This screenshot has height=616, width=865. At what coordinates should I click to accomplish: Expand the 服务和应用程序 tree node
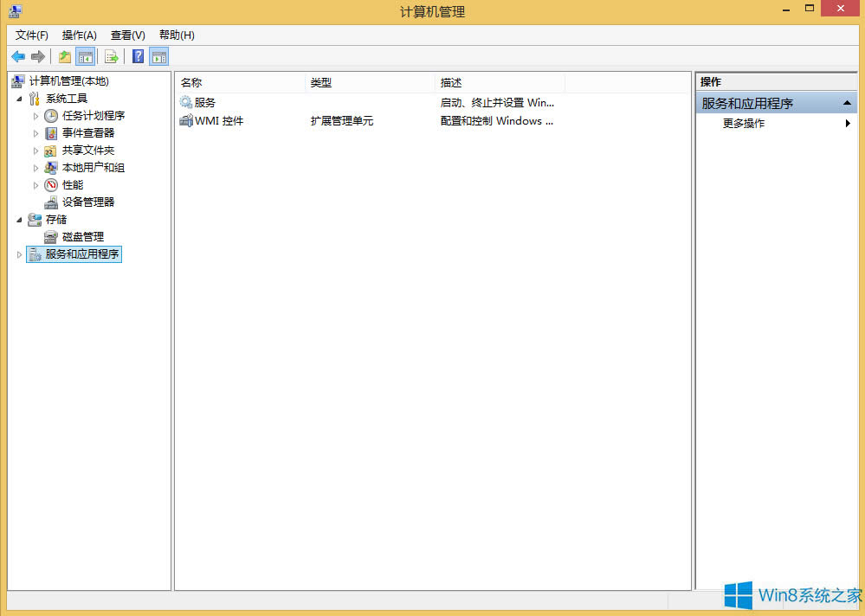(19, 253)
